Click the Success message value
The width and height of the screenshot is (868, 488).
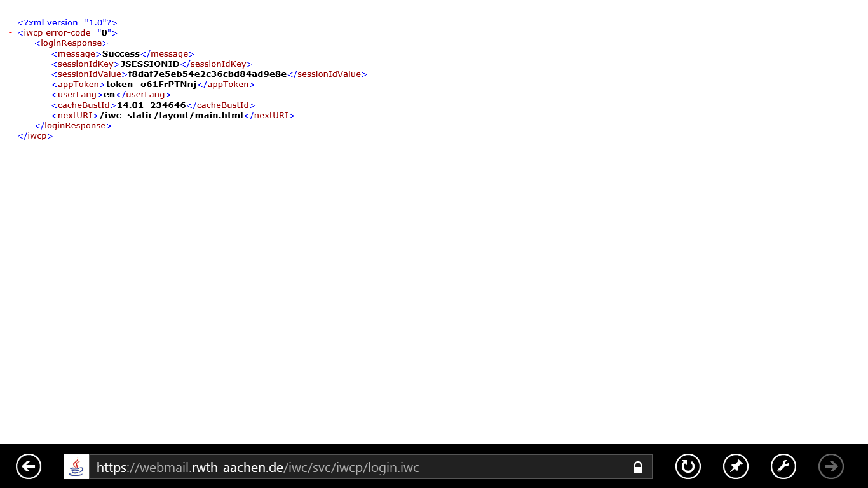tap(121, 54)
